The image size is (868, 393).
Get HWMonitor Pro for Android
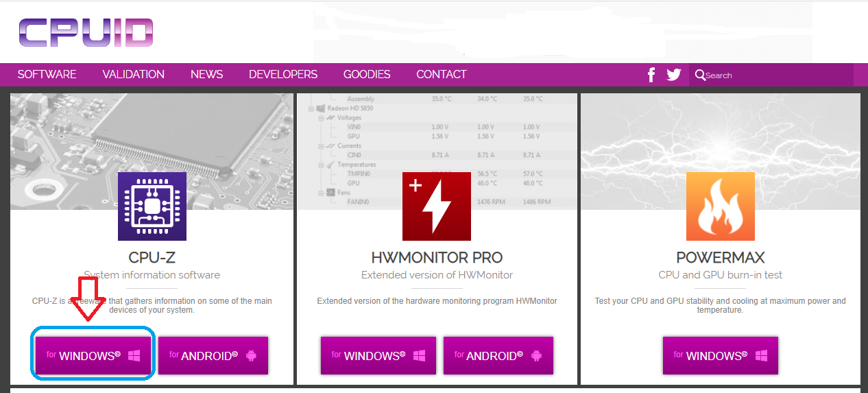[x=498, y=355]
